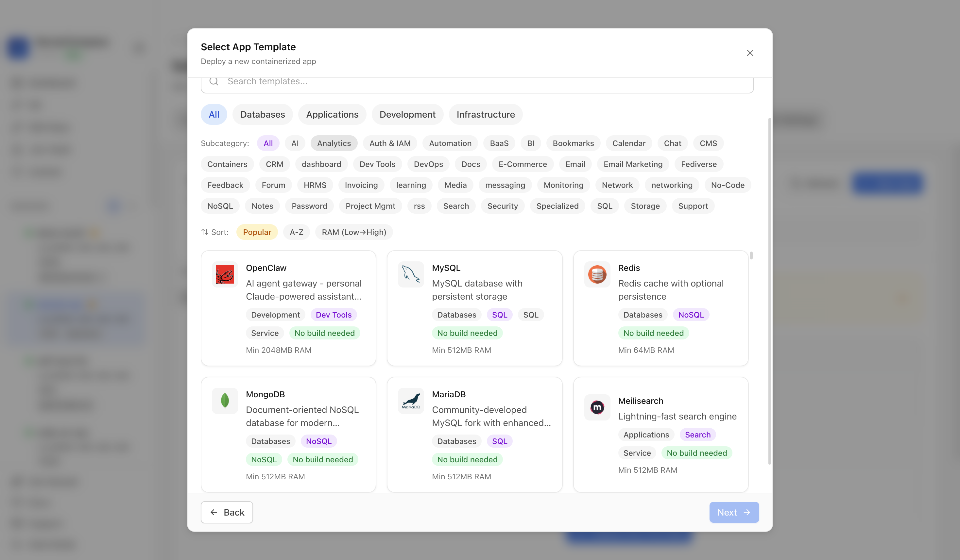Click the Redis logo icon
960x560 pixels.
coord(597,274)
